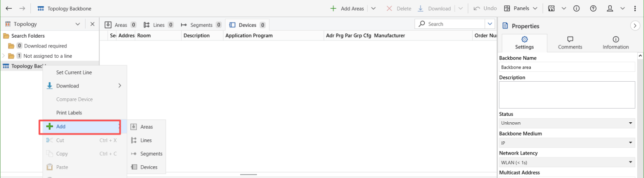Click the user account icon
The image size is (644, 178).
tap(610, 8)
